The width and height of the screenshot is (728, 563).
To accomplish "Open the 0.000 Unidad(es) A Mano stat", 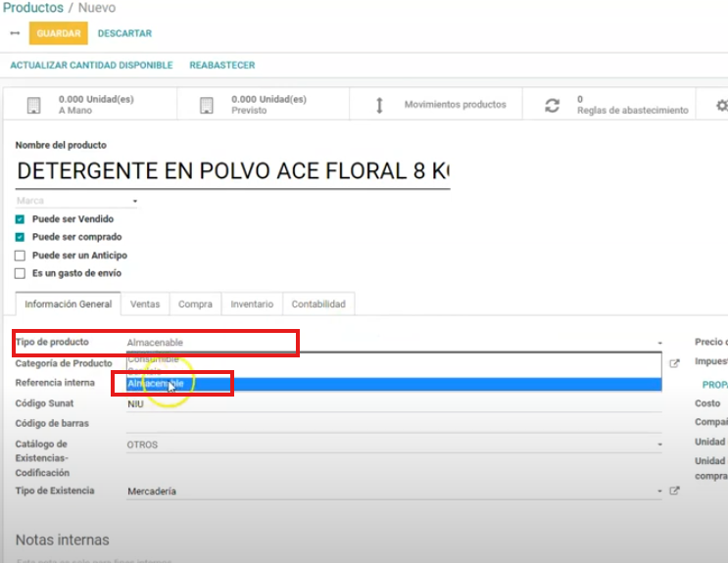I will pos(90,105).
